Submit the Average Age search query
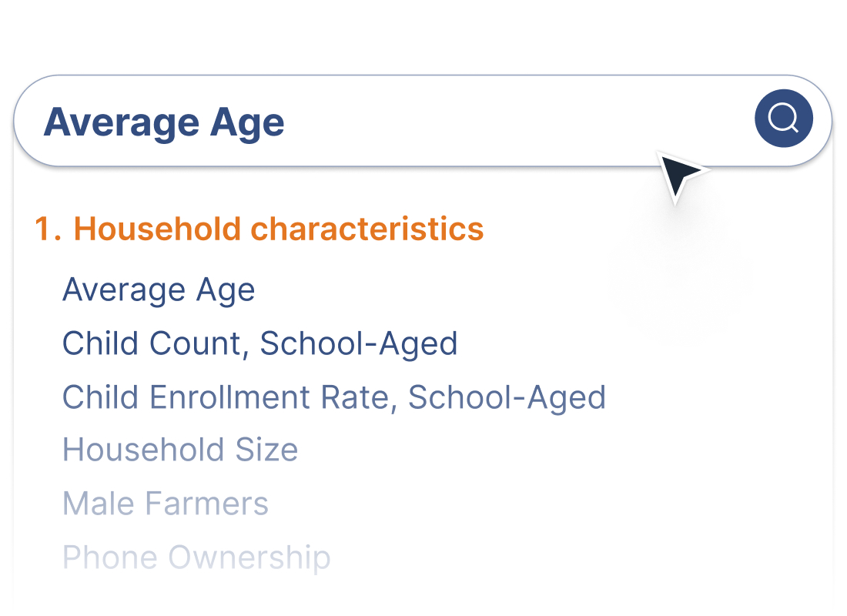Image resolution: width=847 pixels, height=616 pixels. coord(783,119)
